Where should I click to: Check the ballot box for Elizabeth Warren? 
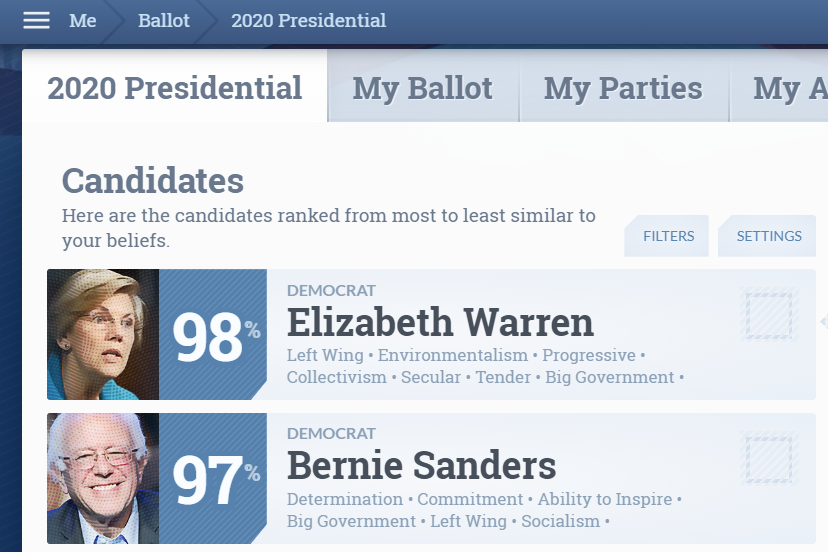pos(769,314)
